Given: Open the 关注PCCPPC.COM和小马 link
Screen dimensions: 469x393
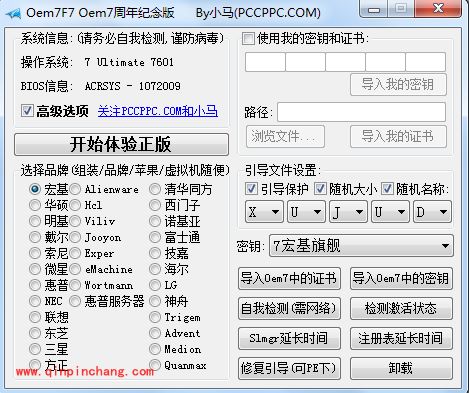Looking at the screenshot, I should click(x=158, y=111).
